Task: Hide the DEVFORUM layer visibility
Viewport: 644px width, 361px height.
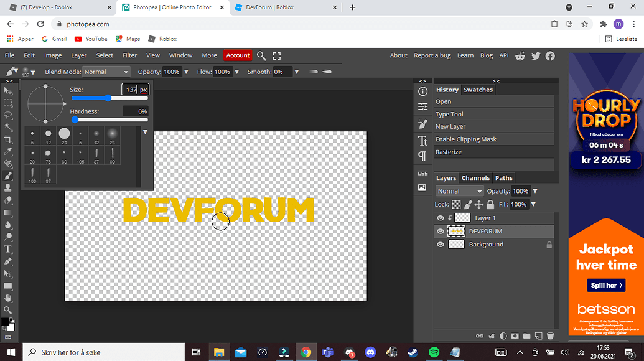Action: click(x=440, y=231)
